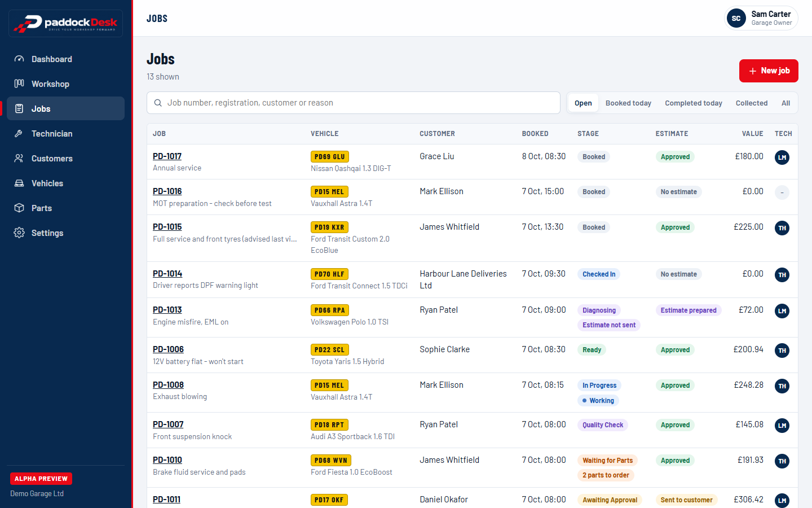
Task: Click TH tech avatar on PD-1006 row
Action: (x=782, y=351)
